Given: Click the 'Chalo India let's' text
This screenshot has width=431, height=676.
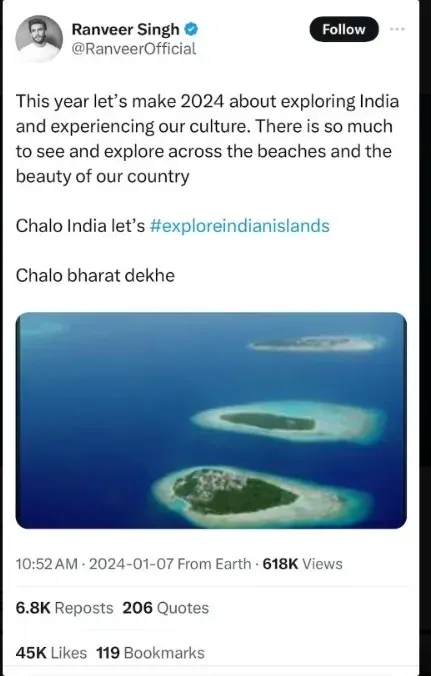Looking at the screenshot, I should click(x=80, y=226).
